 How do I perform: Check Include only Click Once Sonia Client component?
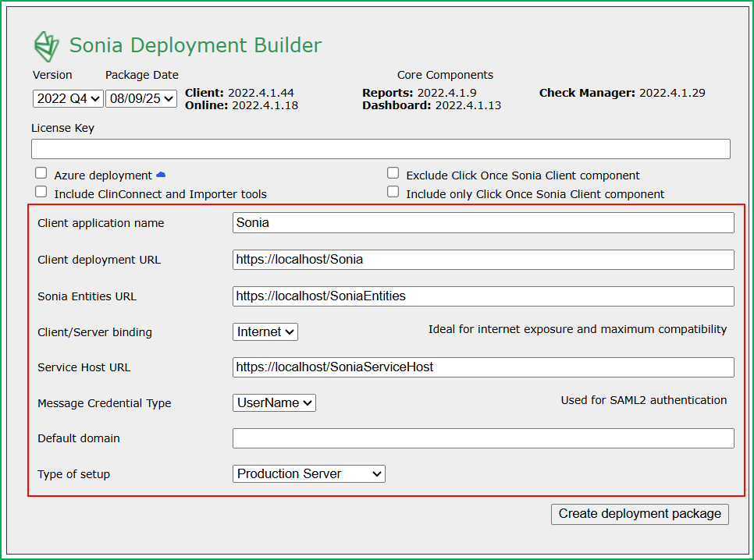click(x=393, y=192)
